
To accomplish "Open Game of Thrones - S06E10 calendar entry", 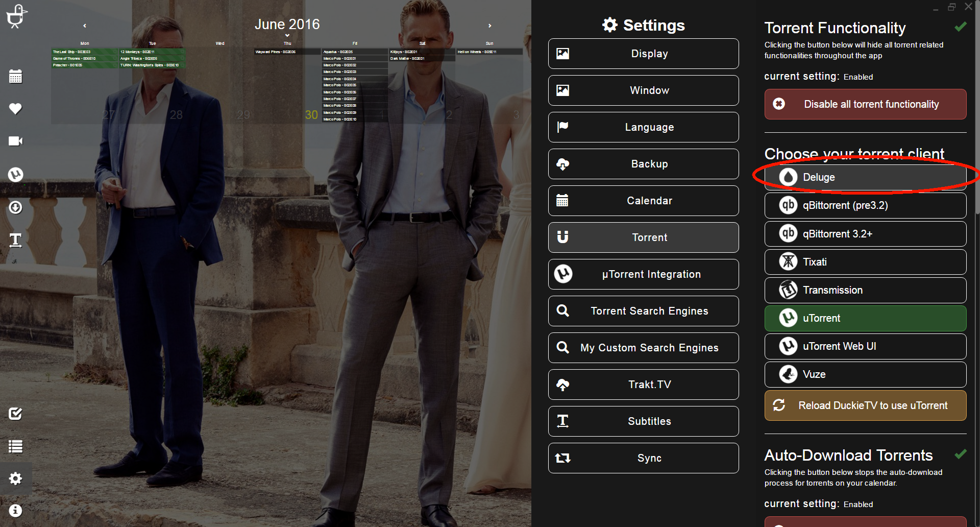I will [x=85, y=58].
